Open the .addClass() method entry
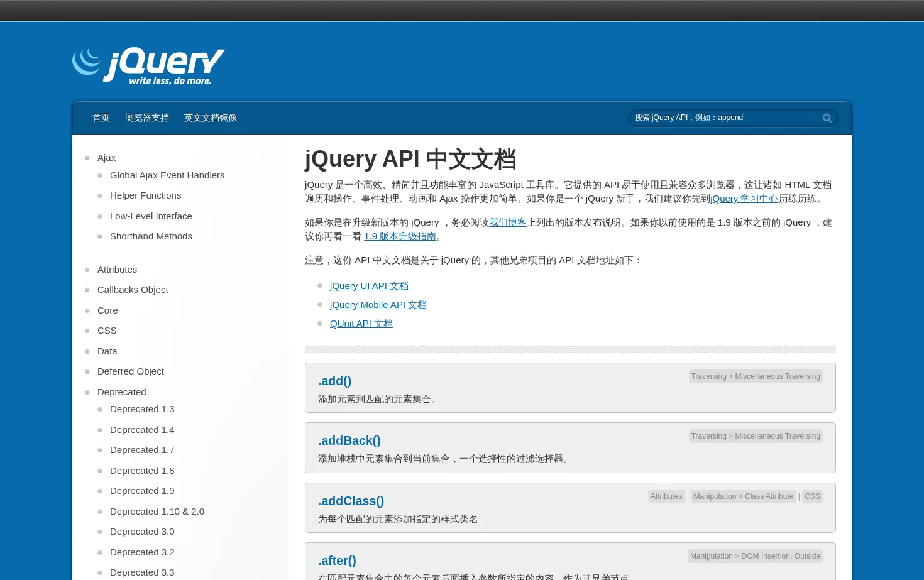The height and width of the screenshot is (580, 924). click(351, 501)
